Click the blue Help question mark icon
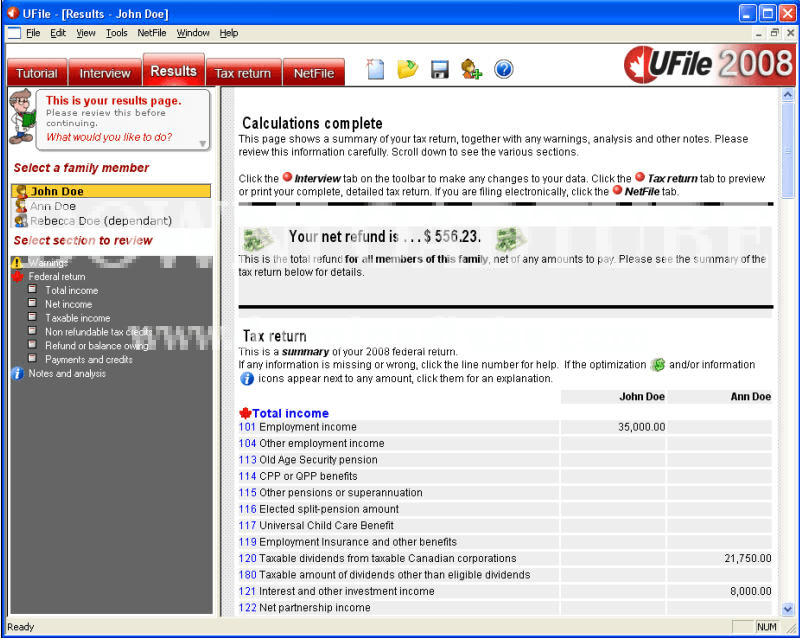Viewport: 800px width, 638px height. (503, 69)
